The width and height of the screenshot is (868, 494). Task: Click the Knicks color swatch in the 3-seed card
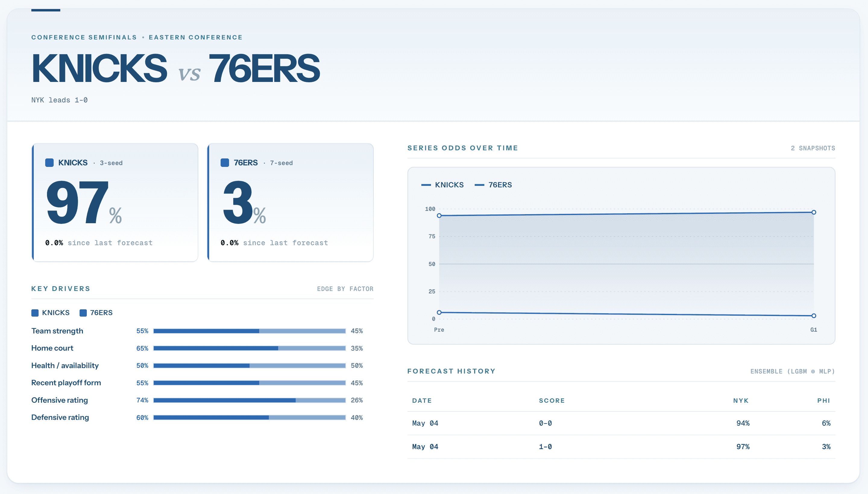(x=49, y=163)
